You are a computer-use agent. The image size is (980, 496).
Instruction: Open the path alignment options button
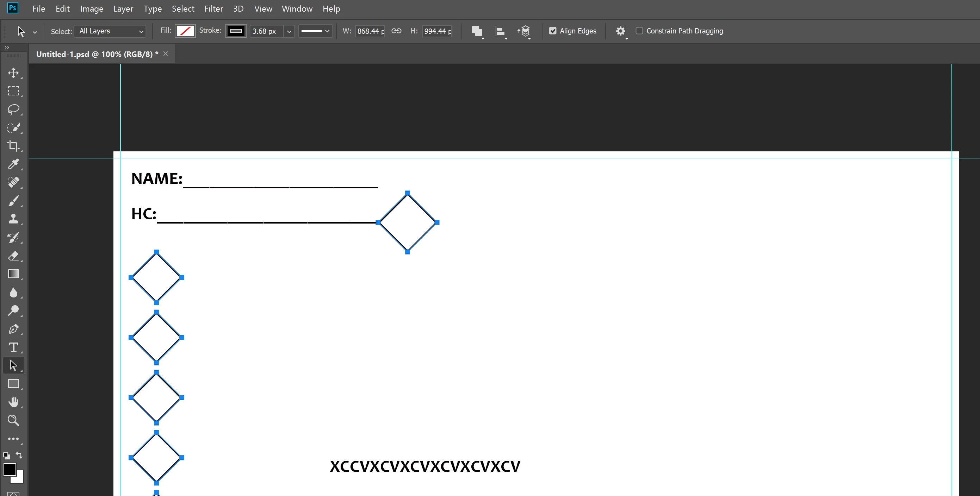500,31
